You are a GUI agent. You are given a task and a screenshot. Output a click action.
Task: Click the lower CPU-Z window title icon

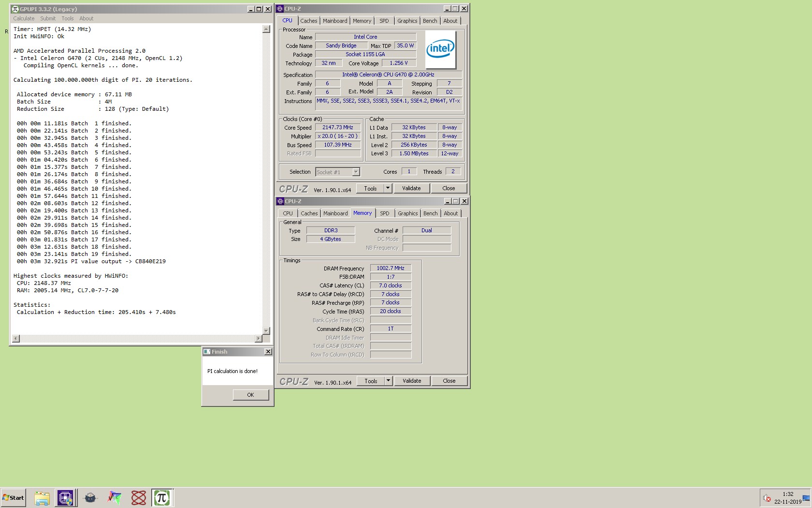point(280,201)
